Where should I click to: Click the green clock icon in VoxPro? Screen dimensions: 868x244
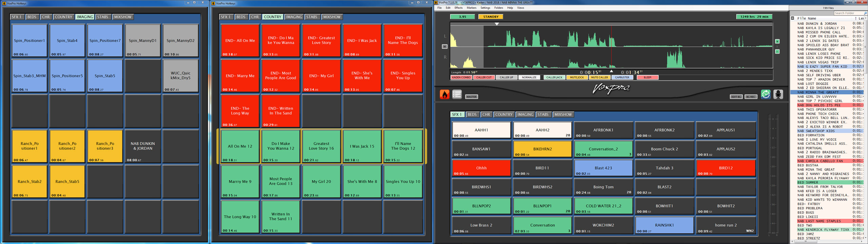766,94
